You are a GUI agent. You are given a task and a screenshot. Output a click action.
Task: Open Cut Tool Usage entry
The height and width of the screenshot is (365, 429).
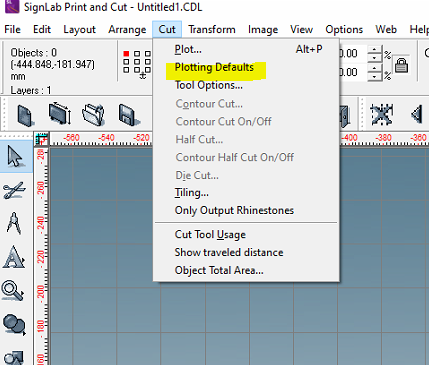pyautogui.click(x=247, y=235)
